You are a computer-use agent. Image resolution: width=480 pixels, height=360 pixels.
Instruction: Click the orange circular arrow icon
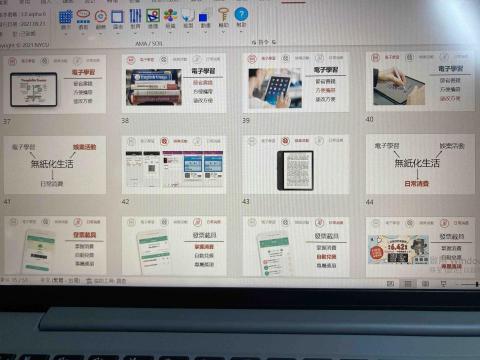(x=101, y=16)
